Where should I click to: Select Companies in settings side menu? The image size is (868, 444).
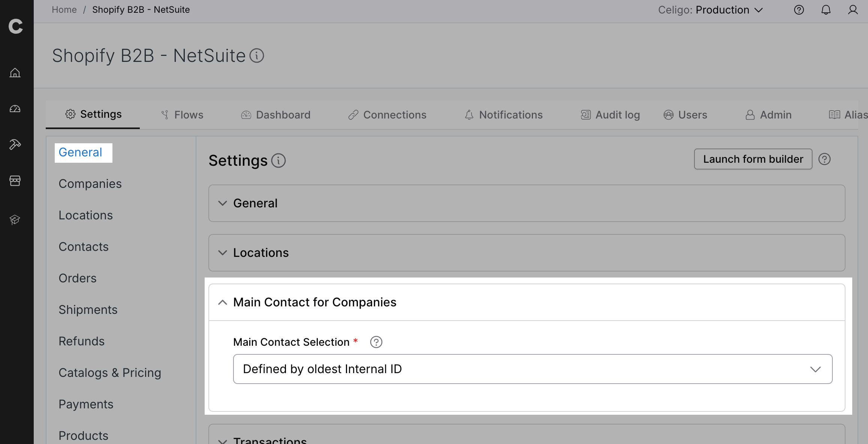pos(90,184)
